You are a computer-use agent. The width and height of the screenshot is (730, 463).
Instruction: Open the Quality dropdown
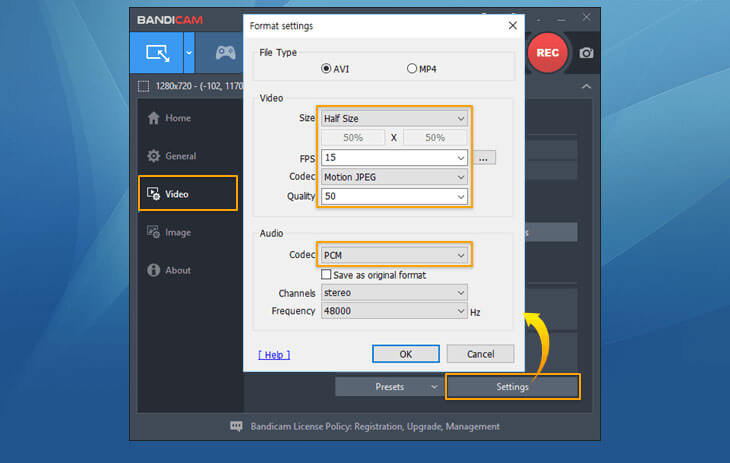point(394,196)
